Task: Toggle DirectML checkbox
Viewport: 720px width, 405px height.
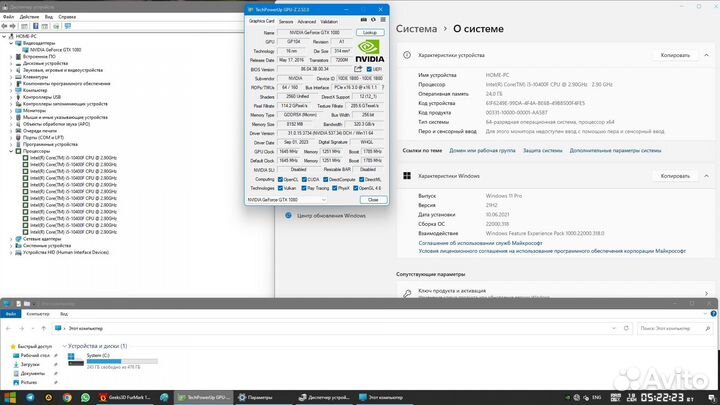Action: (361, 180)
